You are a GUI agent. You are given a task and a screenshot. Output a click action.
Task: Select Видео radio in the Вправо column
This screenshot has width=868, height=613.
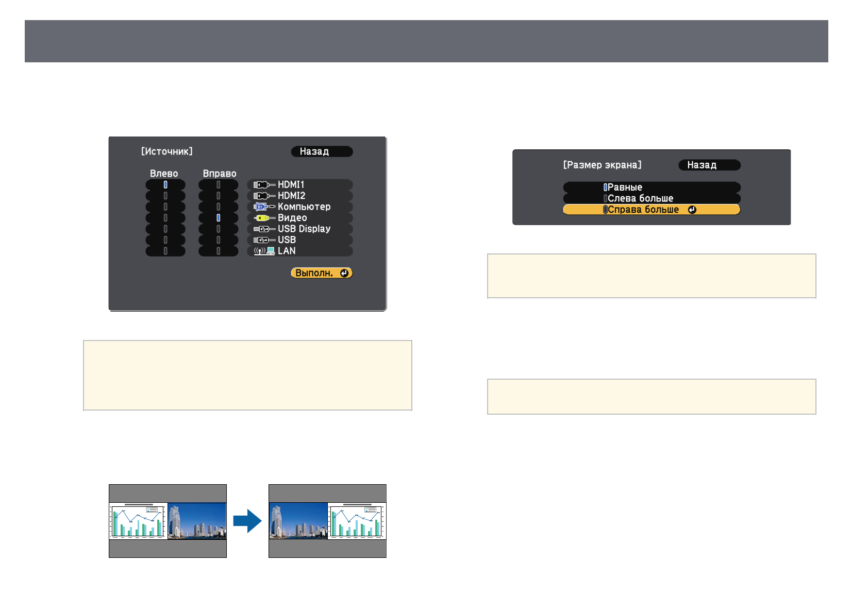click(x=219, y=218)
